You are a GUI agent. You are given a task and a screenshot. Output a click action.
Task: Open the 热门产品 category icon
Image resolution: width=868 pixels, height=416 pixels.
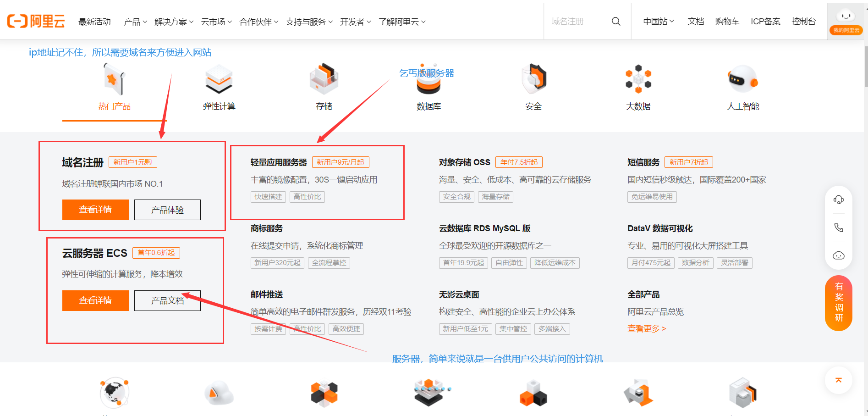tap(114, 79)
